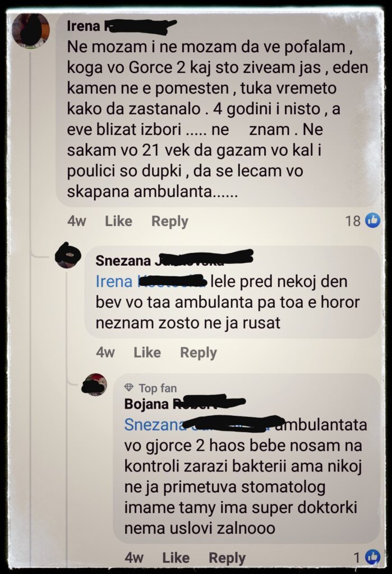Open the Top fan badge diamond icon
Viewport: 392px width, 574px height.
129,387
